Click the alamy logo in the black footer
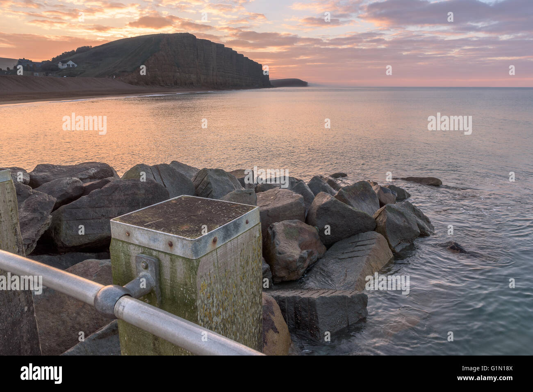Viewport: 533px width, 392px height. [41, 374]
